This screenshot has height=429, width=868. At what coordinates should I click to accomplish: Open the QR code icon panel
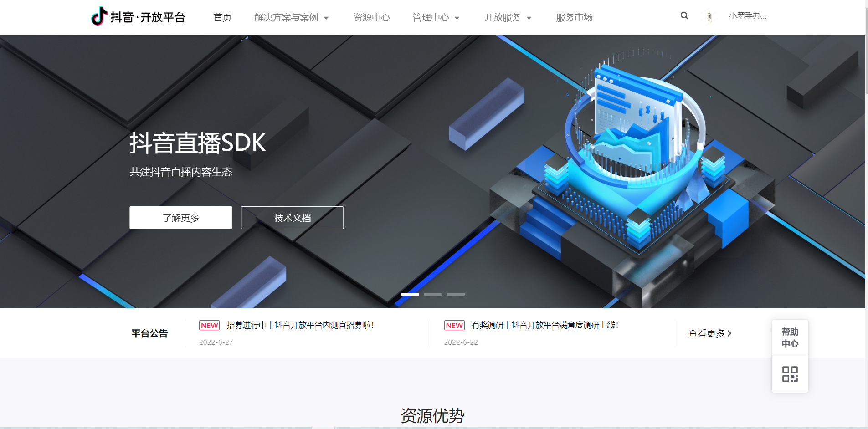tap(790, 374)
